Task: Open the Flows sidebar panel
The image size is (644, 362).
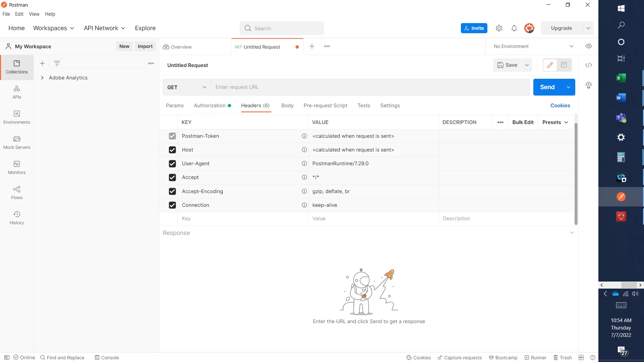Action: [17, 193]
